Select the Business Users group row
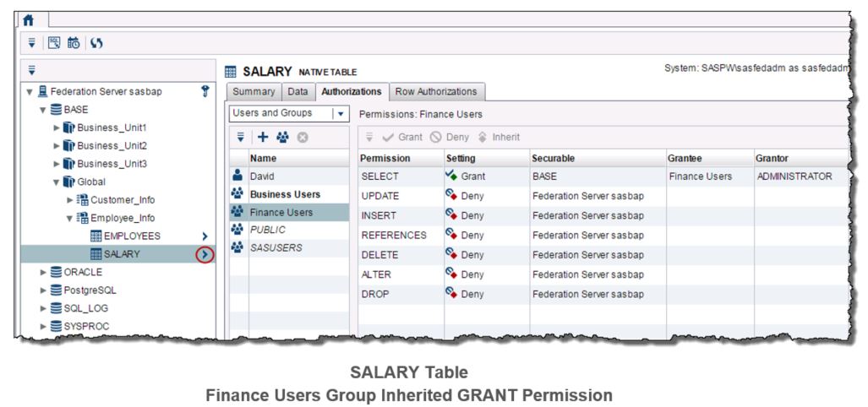The width and height of the screenshot is (868, 407). tap(285, 194)
